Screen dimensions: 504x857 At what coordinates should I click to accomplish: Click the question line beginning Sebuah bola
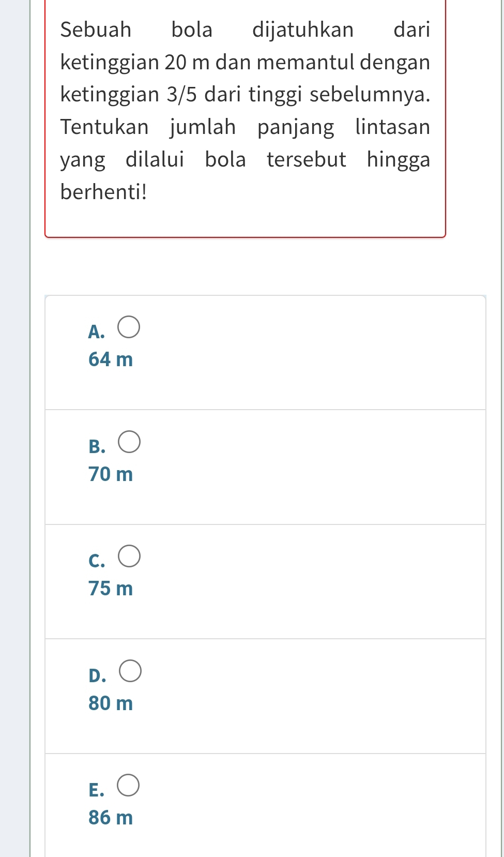pos(245,30)
